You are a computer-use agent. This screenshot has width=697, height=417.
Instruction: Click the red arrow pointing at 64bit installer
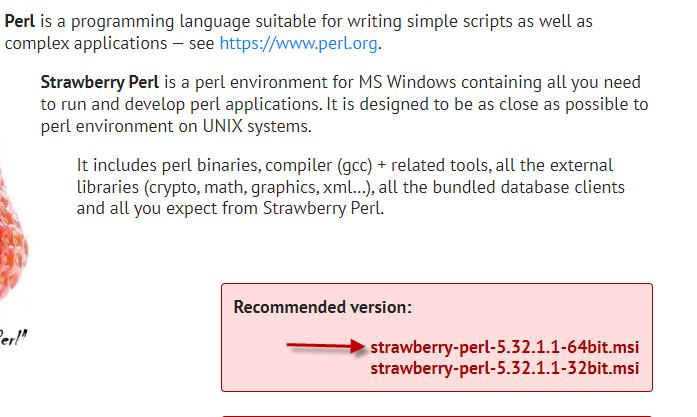[325, 347]
